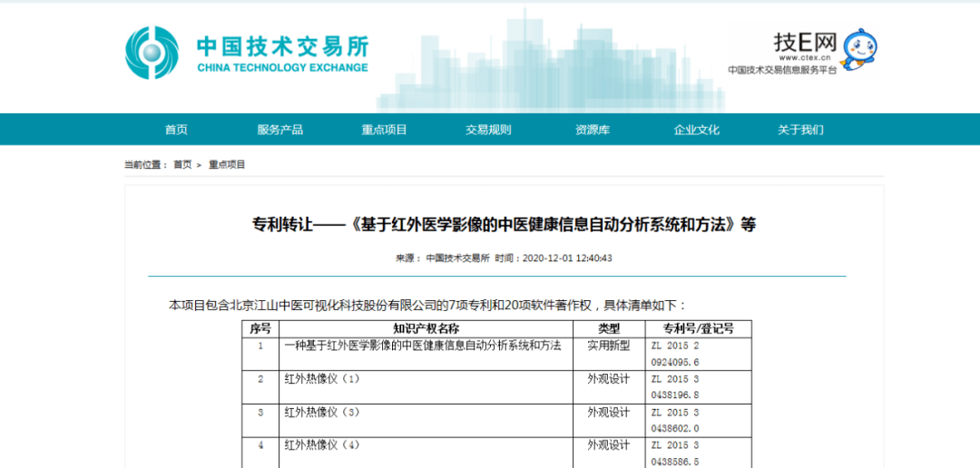Click the 类型 table column header

608,328
